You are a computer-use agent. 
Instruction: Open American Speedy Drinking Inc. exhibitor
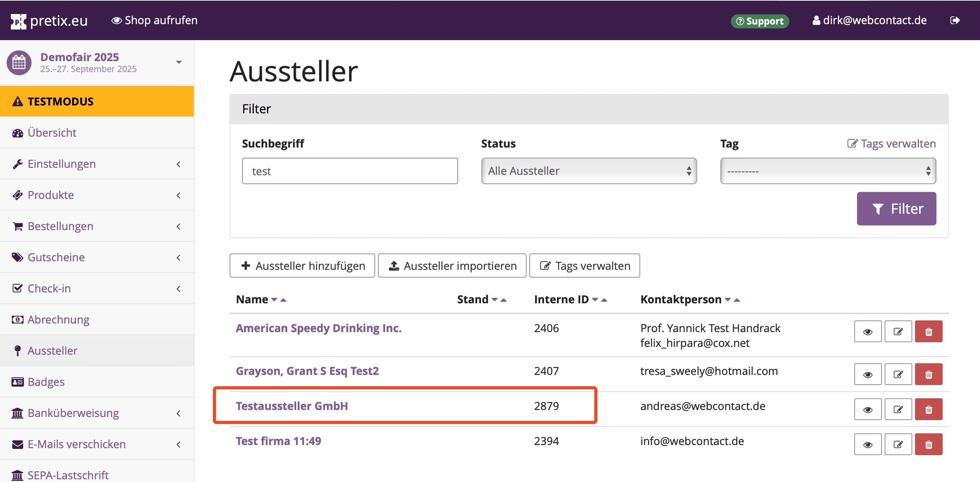click(319, 328)
